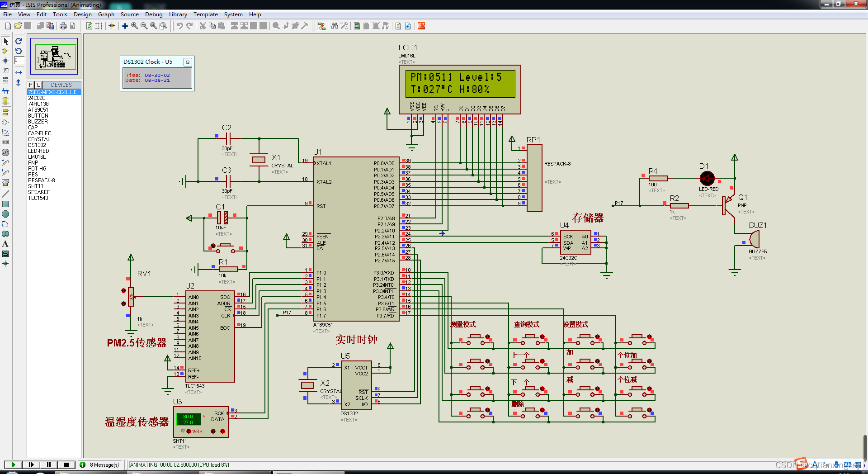Open the Debug menu
This screenshot has width=868, height=474.
pyautogui.click(x=154, y=14)
